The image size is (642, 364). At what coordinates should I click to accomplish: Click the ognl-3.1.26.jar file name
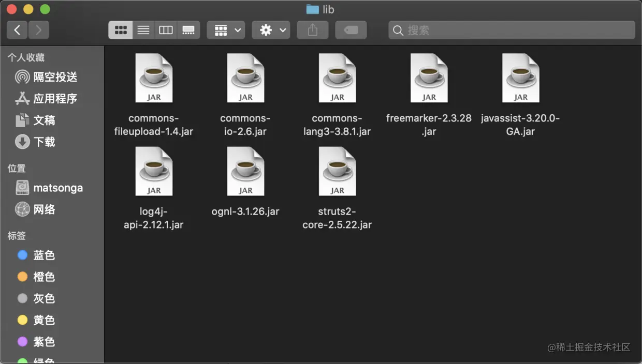245,211
